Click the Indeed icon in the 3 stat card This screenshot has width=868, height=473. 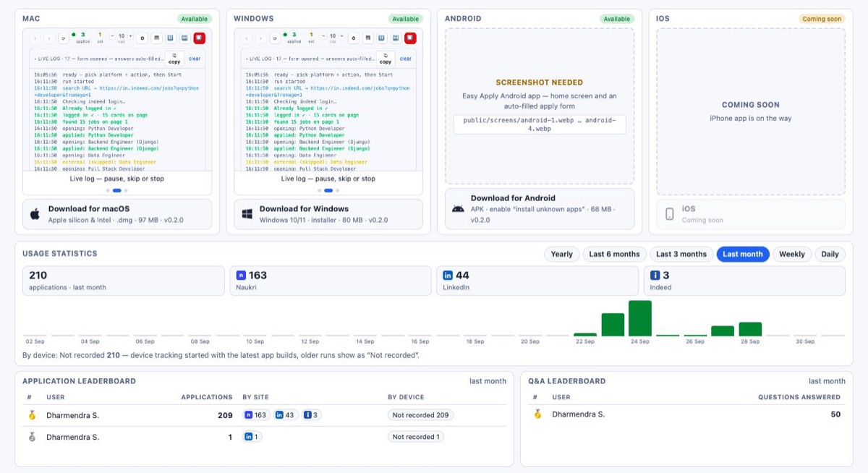coord(655,275)
